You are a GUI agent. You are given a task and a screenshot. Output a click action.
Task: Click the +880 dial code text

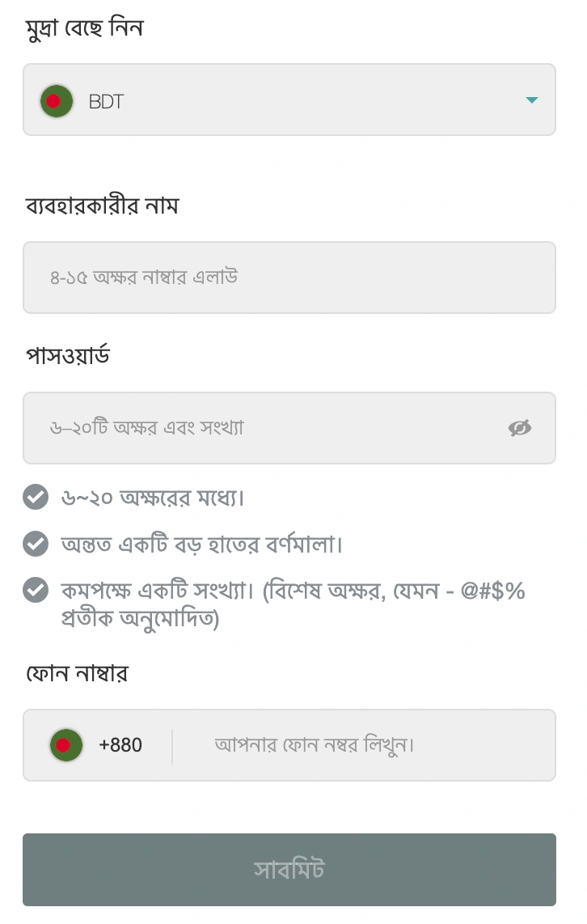120,745
